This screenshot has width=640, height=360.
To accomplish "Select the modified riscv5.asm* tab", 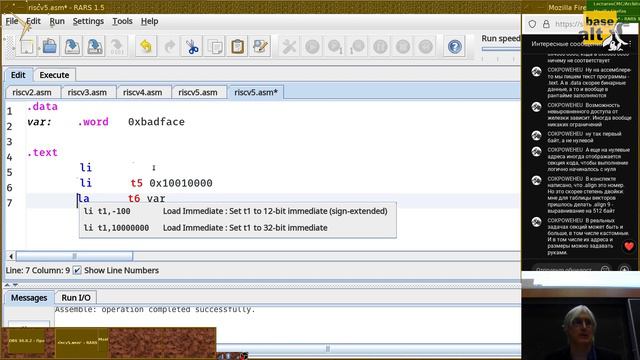I will [256, 92].
